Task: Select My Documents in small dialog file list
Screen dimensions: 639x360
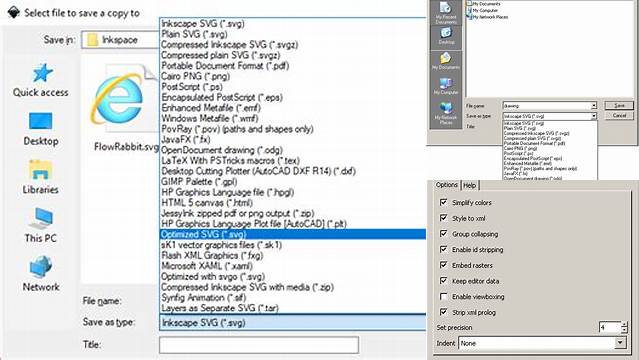Action: click(x=483, y=4)
